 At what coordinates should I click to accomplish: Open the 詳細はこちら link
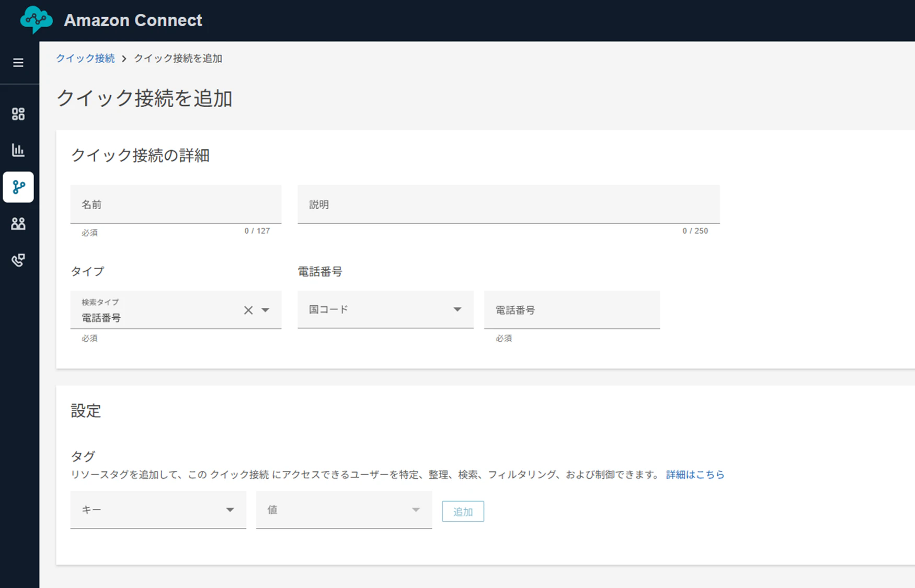695,475
